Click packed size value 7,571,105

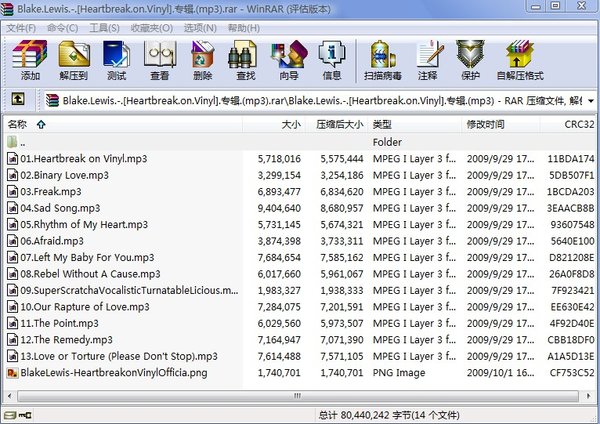(342, 356)
